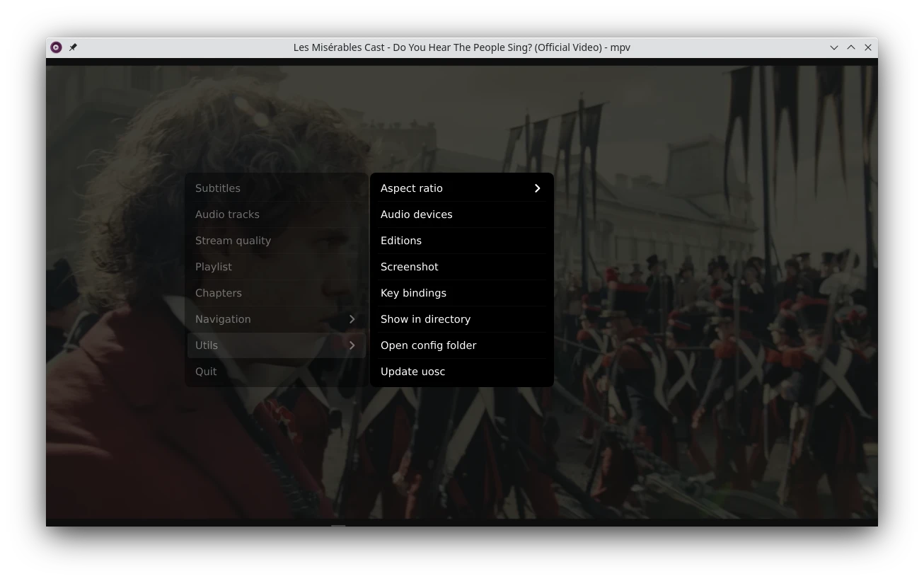Select Audio tracks from the menu
This screenshot has height=581, width=924.
(x=227, y=214)
